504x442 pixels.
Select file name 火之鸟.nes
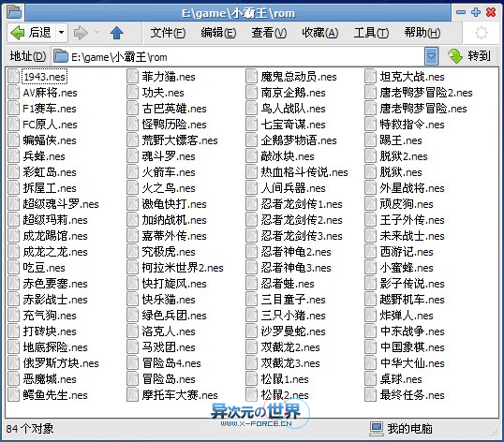(x=169, y=188)
